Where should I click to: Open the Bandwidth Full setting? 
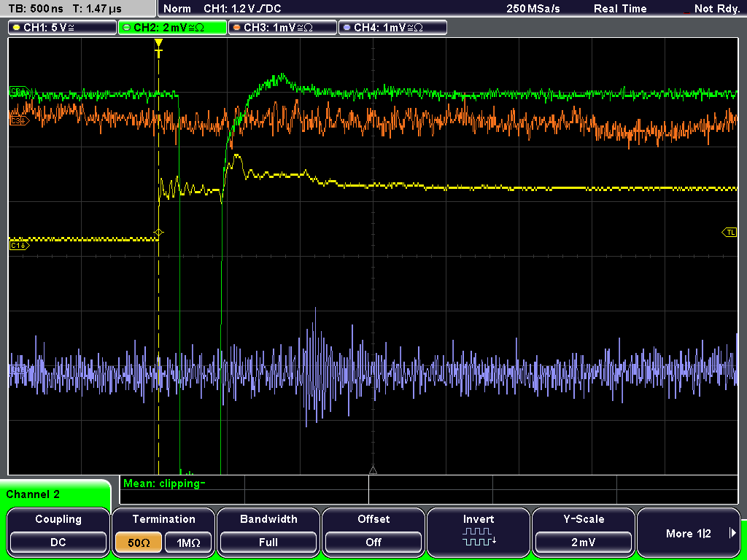click(268, 532)
